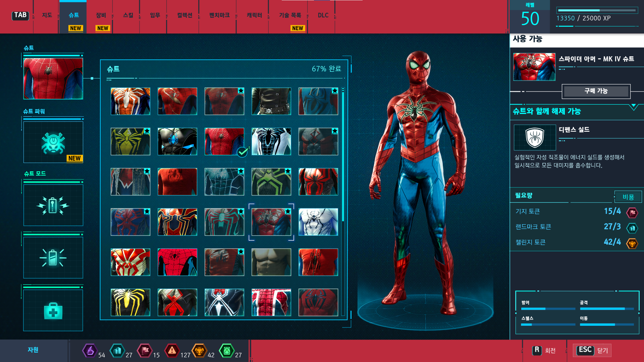Click the 디펜스 실드 shield power icon
The width and height of the screenshot is (644, 362).
tap(535, 137)
